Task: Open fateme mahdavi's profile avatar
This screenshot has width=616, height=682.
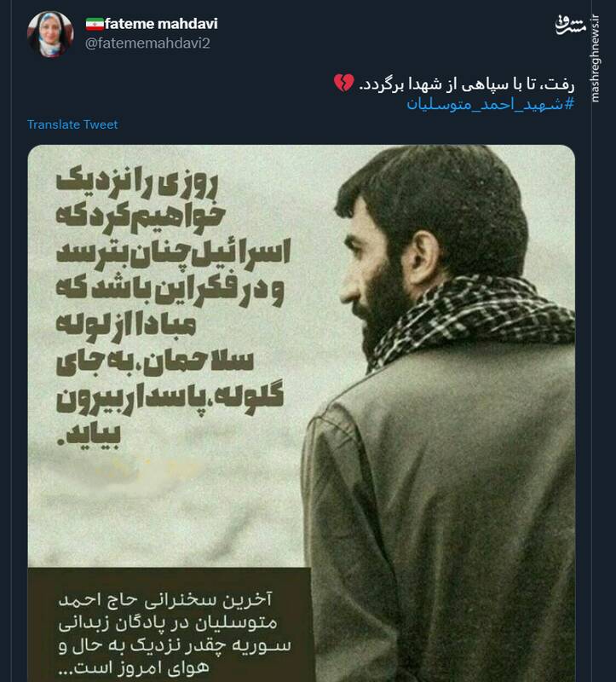Action: 50,34
